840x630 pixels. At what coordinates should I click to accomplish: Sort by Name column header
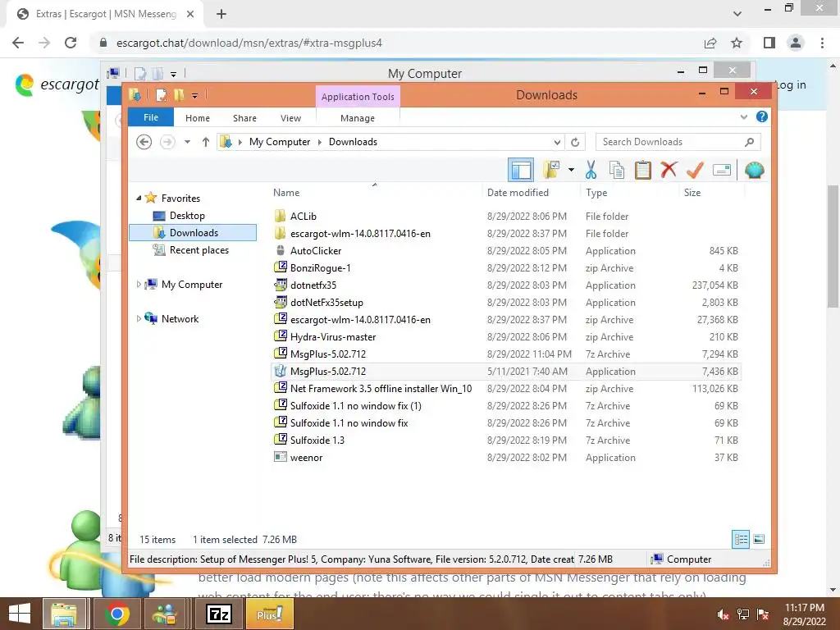pos(286,193)
